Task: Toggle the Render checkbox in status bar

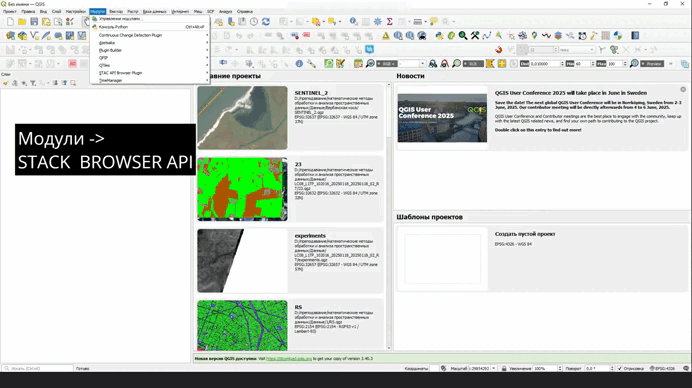Action: (620, 368)
